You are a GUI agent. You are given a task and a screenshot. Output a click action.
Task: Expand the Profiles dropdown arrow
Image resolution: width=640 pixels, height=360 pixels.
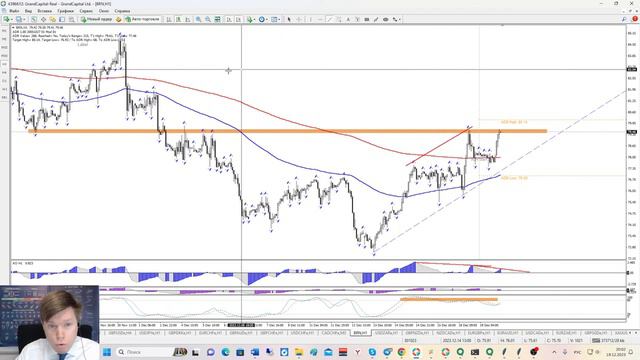pos(24,19)
